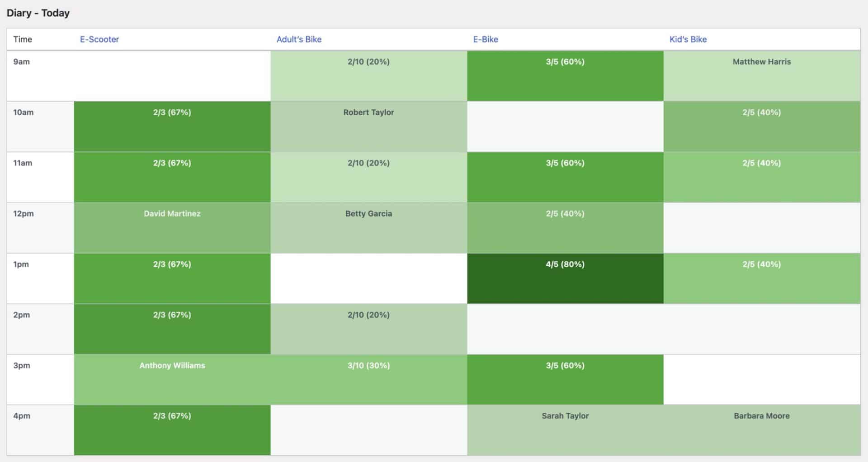The width and height of the screenshot is (868, 462).
Task: Select the 3pm E-Bike 3/5 slot
Action: point(565,380)
